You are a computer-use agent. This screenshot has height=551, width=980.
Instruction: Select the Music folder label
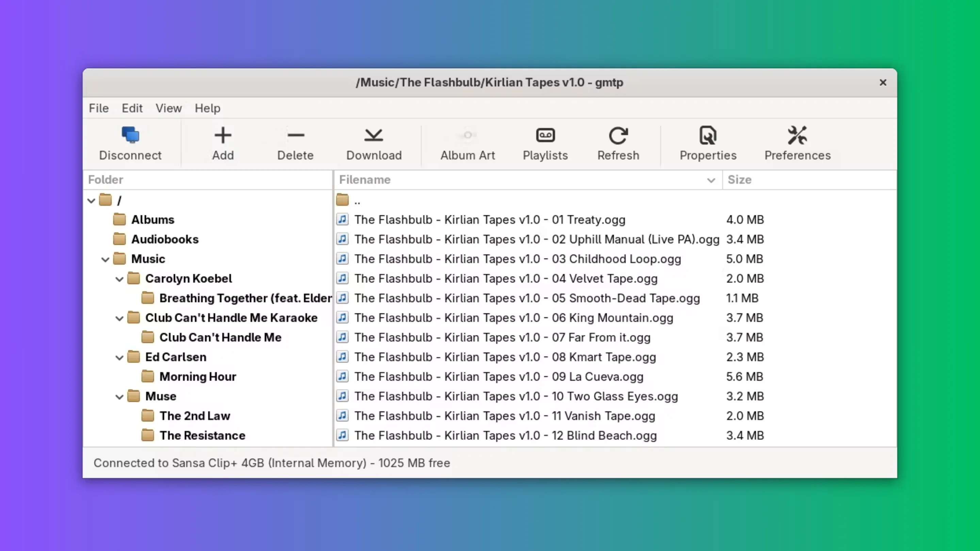coord(148,258)
